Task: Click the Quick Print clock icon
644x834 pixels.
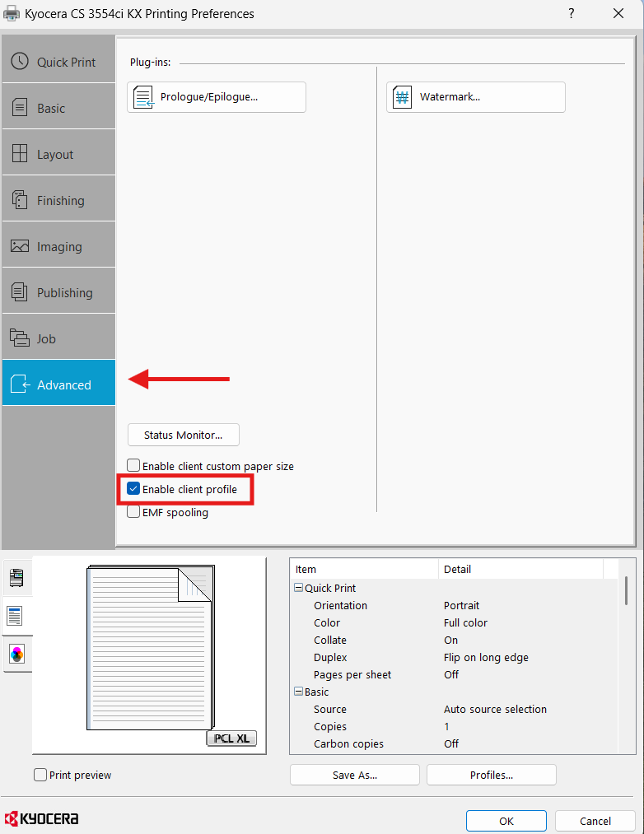Action: point(20,61)
